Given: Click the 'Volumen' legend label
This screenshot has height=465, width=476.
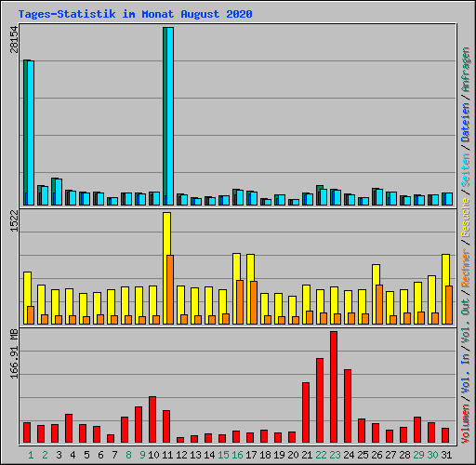Looking at the screenshot, I should [466, 424].
